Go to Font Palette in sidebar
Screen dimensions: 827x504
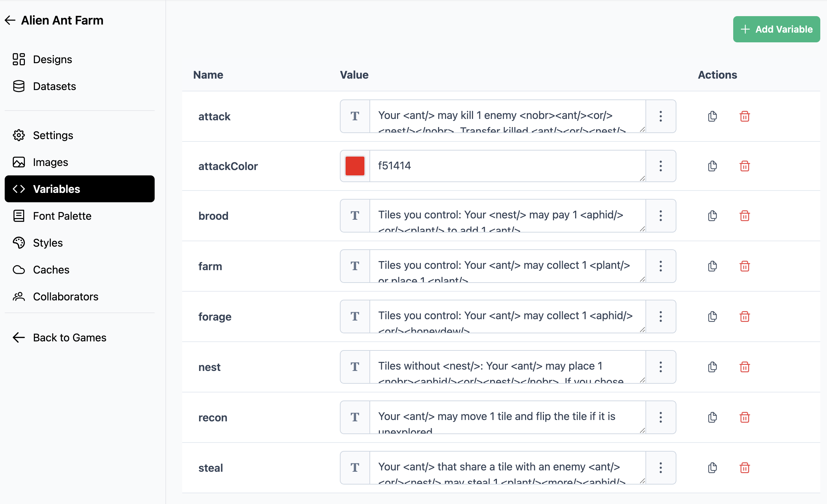(x=62, y=216)
